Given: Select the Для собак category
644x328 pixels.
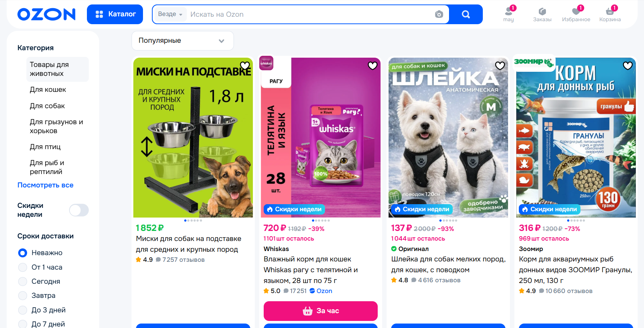Looking at the screenshot, I should [47, 106].
